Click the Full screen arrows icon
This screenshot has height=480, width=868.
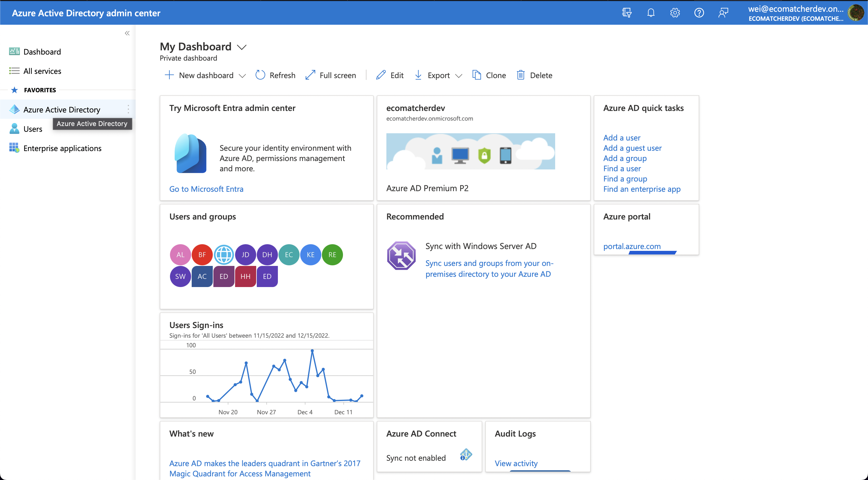point(310,75)
